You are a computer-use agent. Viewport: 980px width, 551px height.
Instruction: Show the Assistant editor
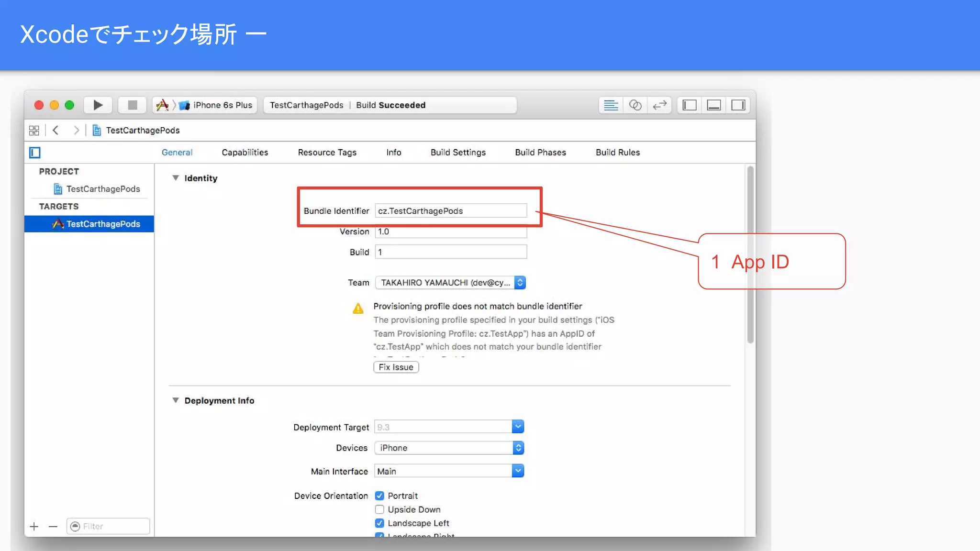pos(635,105)
